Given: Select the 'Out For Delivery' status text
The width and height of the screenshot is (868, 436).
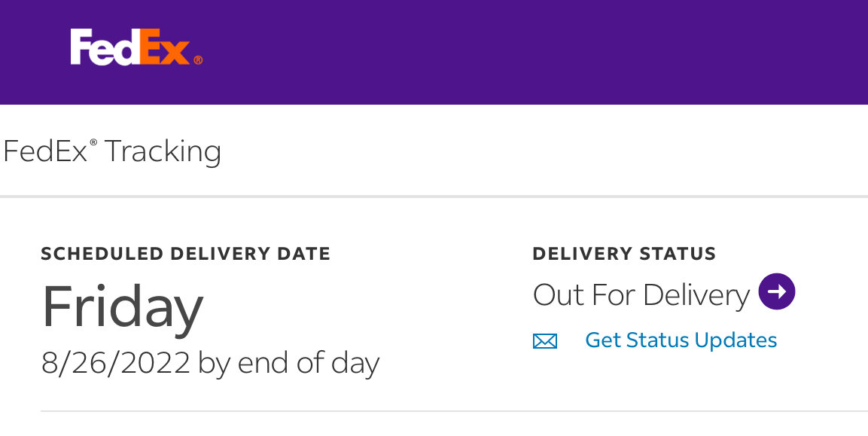Looking at the screenshot, I should [641, 294].
